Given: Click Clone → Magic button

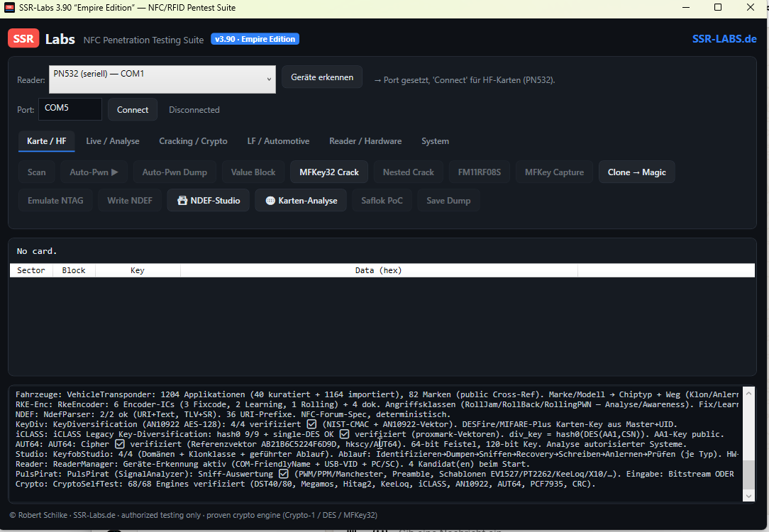Looking at the screenshot, I should coord(636,172).
